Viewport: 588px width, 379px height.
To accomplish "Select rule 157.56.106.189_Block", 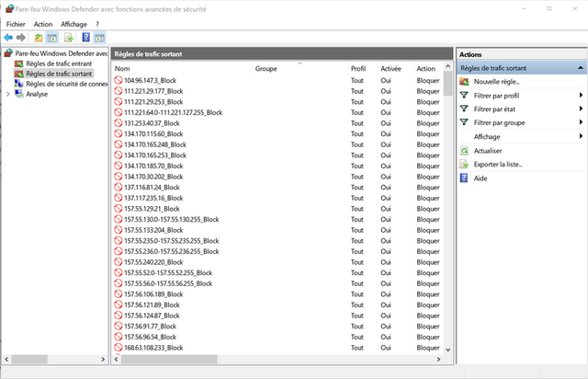I will coord(153,294).
